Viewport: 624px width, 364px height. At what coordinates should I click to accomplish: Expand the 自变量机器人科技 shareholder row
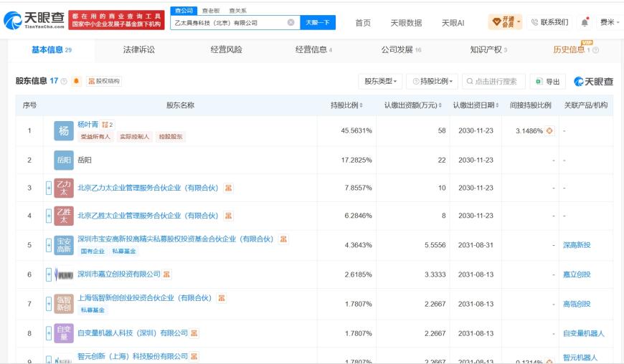point(49,333)
